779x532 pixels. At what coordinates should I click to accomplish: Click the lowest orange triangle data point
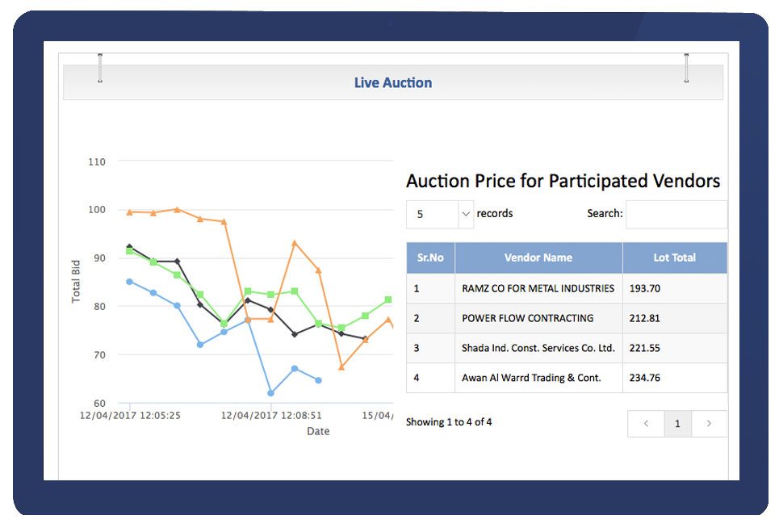coord(341,367)
